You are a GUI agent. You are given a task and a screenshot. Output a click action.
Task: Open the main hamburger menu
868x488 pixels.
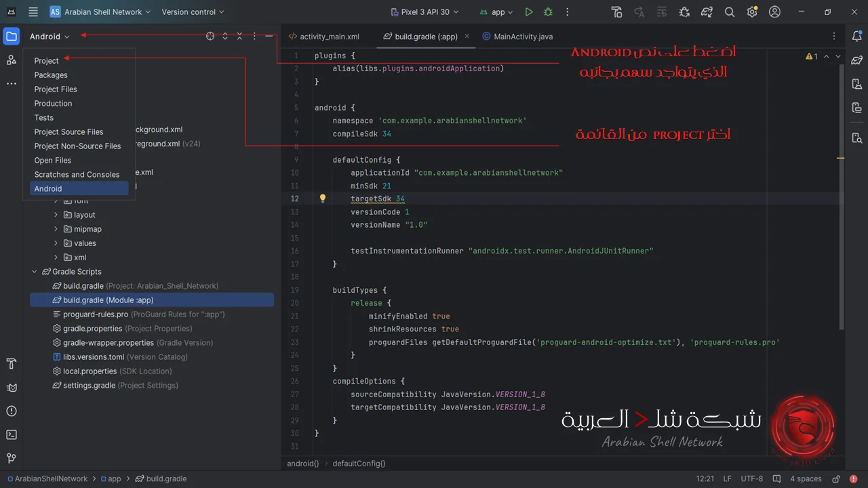(33, 12)
